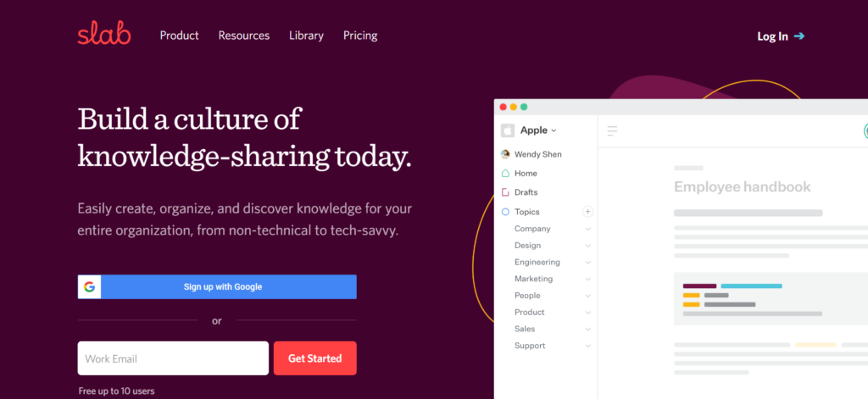Click the Slab logo
Viewport: 868px width, 399px height.
[104, 35]
